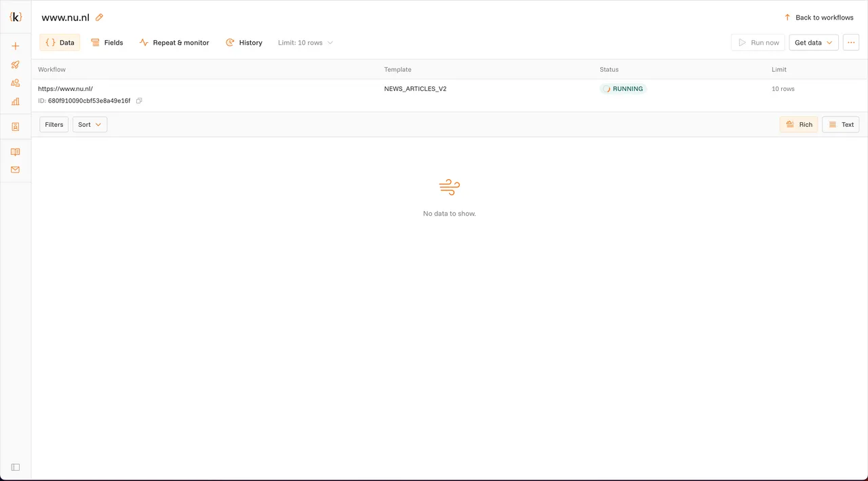The width and height of the screenshot is (868, 481).
Task: Go Back to workflows
Action: point(818,18)
